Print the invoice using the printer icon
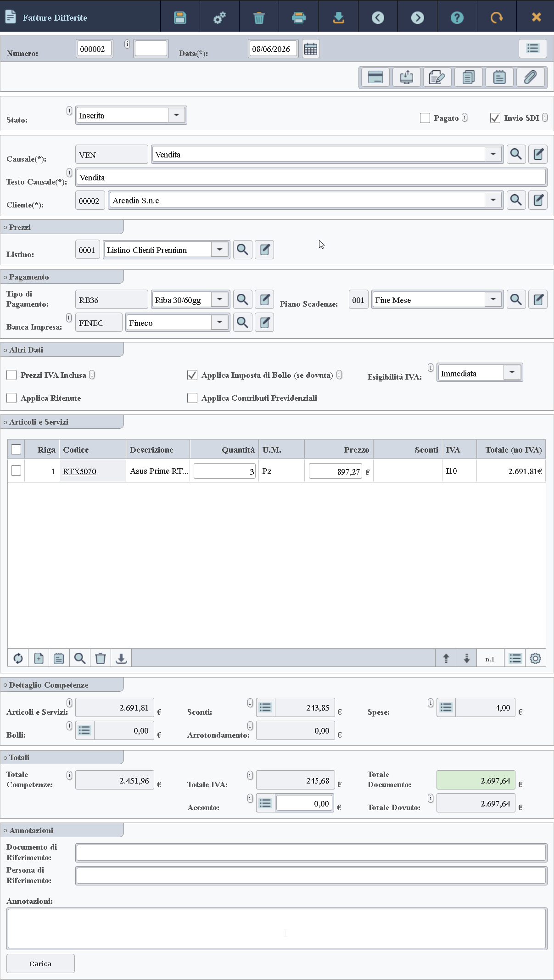The height and width of the screenshot is (980, 554). [298, 17]
